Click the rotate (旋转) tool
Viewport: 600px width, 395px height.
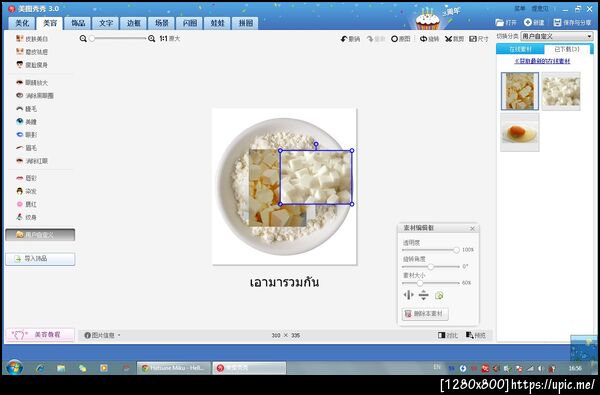coord(429,39)
